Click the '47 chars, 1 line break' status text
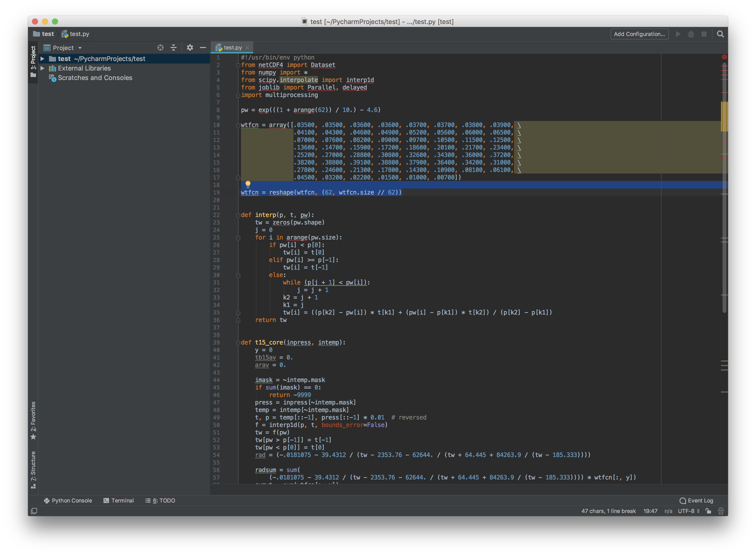Viewport: 756px width, 556px height. tap(608, 511)
